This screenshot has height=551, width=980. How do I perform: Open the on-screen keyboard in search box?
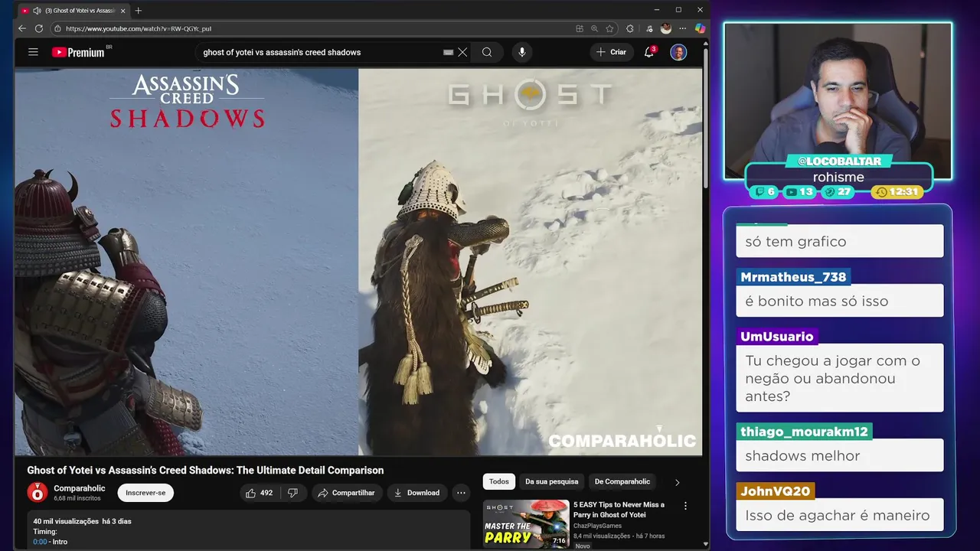click(x=449, y=52)
